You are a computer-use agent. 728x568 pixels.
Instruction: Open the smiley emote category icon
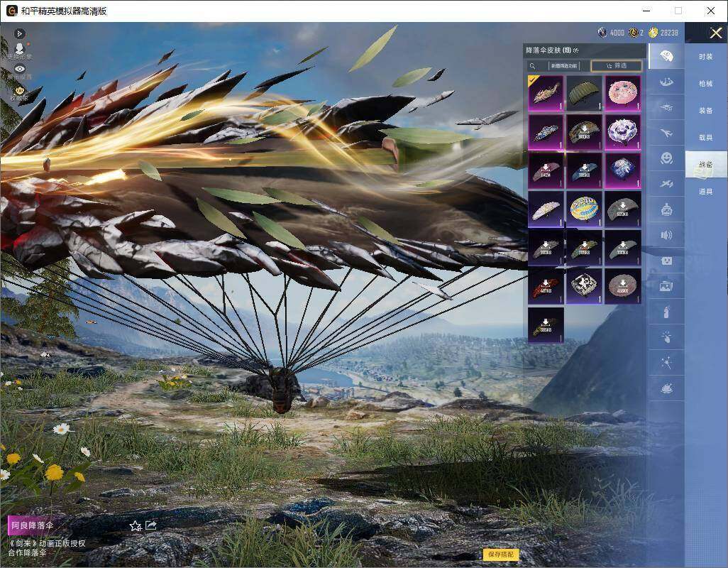tap(666, 158)
